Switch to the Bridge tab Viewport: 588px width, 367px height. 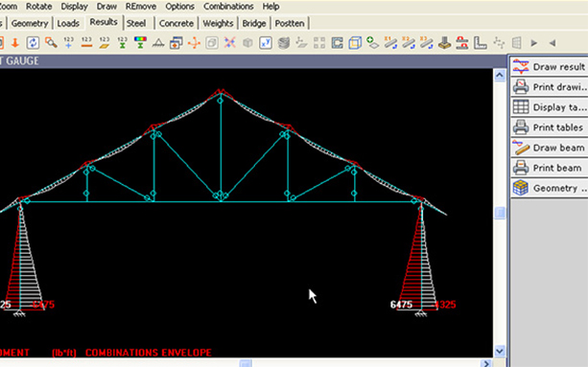254,23
